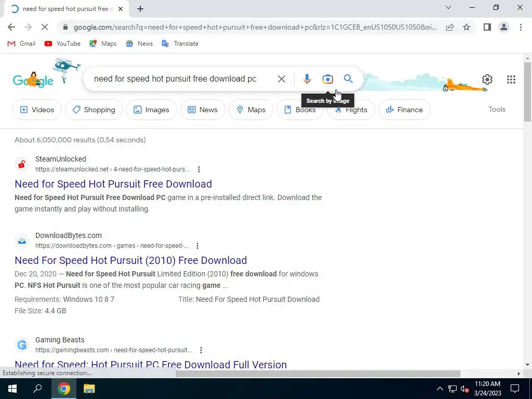
Task: Open News bookmark in bookmarks bar
Action: (x=139, y=44)
